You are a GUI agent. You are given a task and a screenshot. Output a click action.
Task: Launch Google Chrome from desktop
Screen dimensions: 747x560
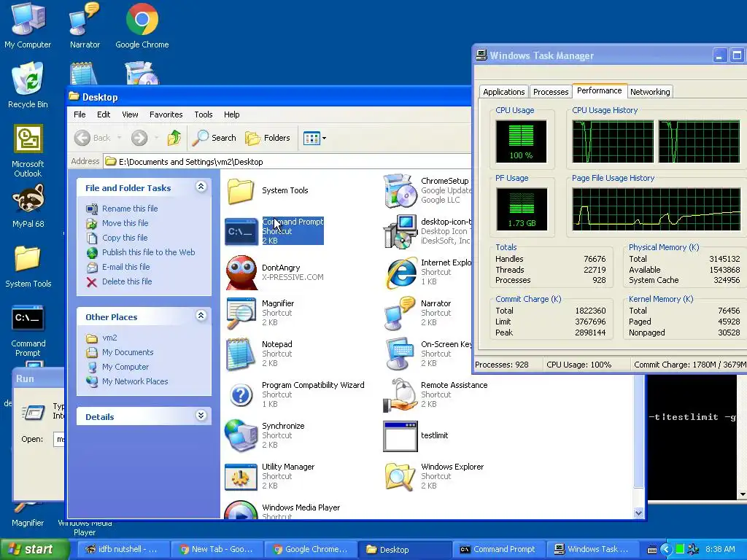[142, 25]
